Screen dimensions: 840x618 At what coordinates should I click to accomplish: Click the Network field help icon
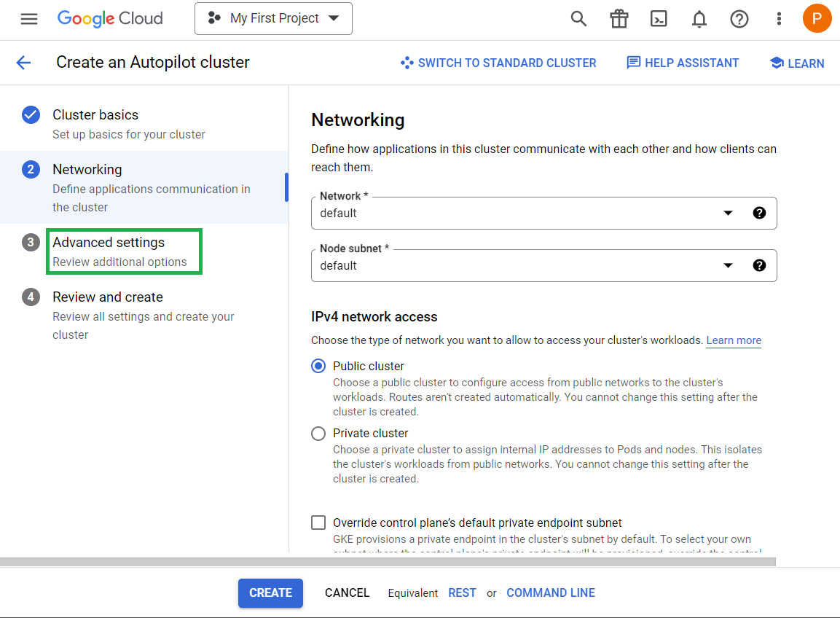(759, 213)
